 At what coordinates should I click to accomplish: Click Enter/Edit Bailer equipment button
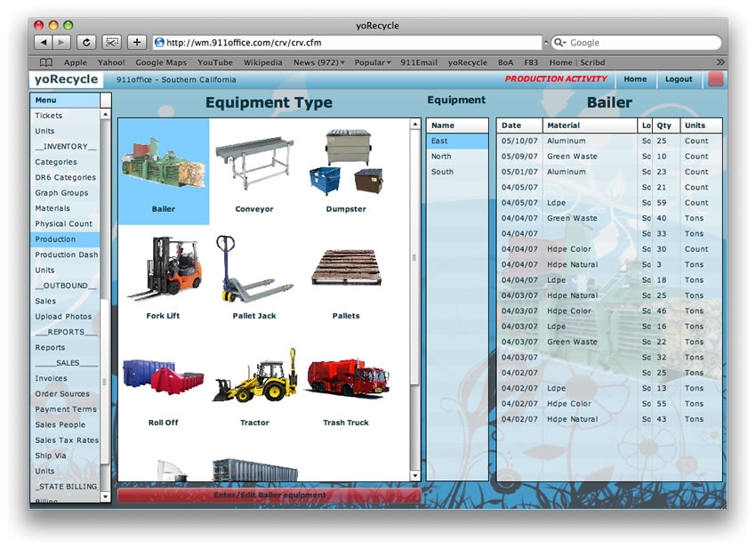(x=269, y=496)
